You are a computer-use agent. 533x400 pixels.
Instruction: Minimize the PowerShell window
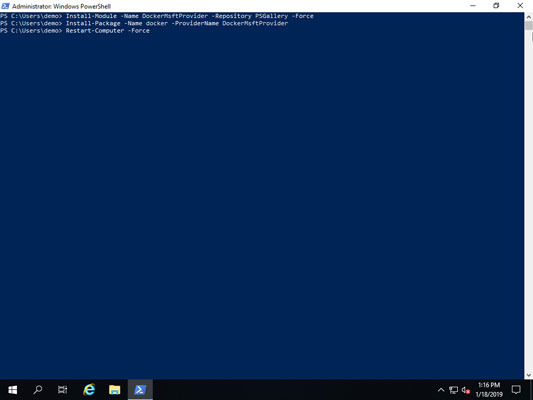[473, 6]
